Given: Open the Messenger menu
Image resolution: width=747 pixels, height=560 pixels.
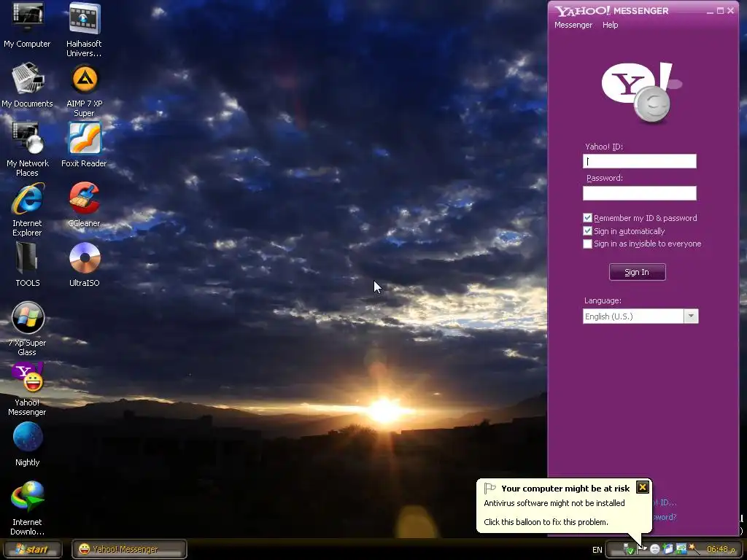Looking at the screenshot, I should tap(573, 25).
